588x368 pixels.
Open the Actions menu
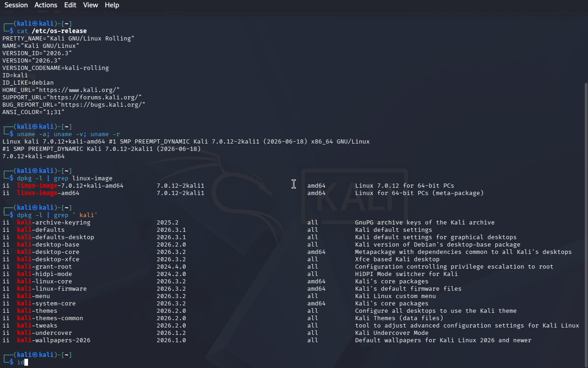point(46,5)
